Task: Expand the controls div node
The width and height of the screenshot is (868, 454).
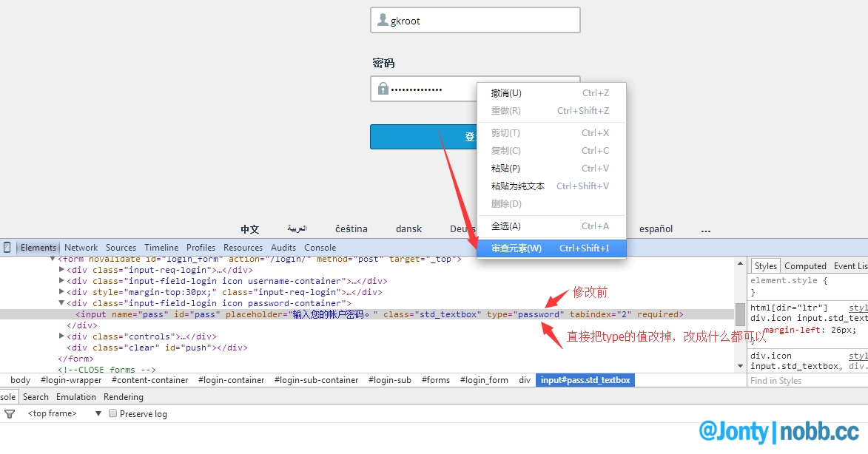Action: coord(62,336)
